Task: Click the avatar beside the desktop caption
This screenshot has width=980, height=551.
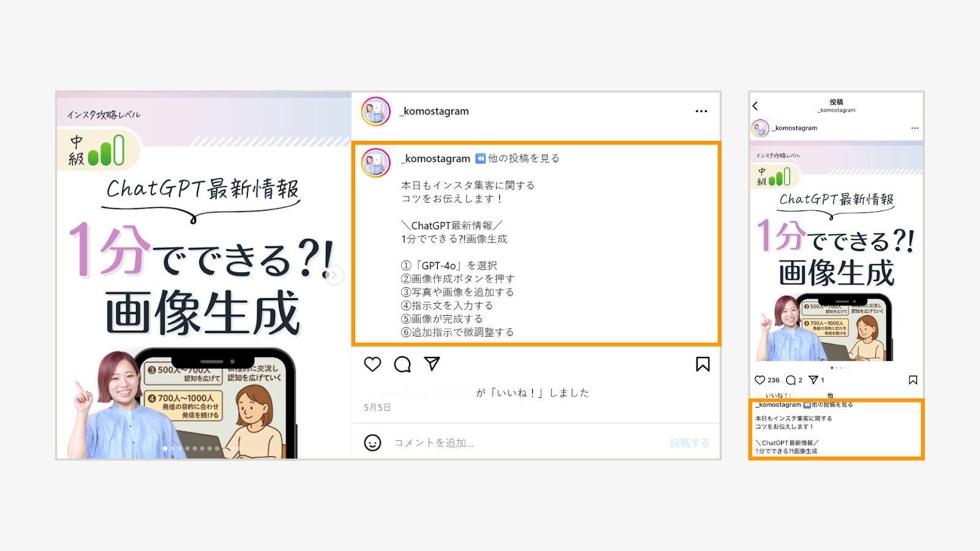Action: (375, 163)
